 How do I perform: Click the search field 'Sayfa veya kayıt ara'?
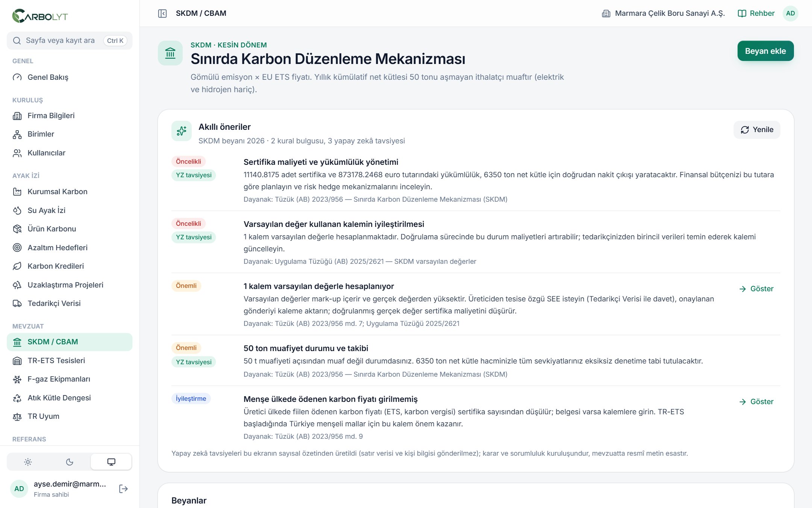[x=70, y=41]
